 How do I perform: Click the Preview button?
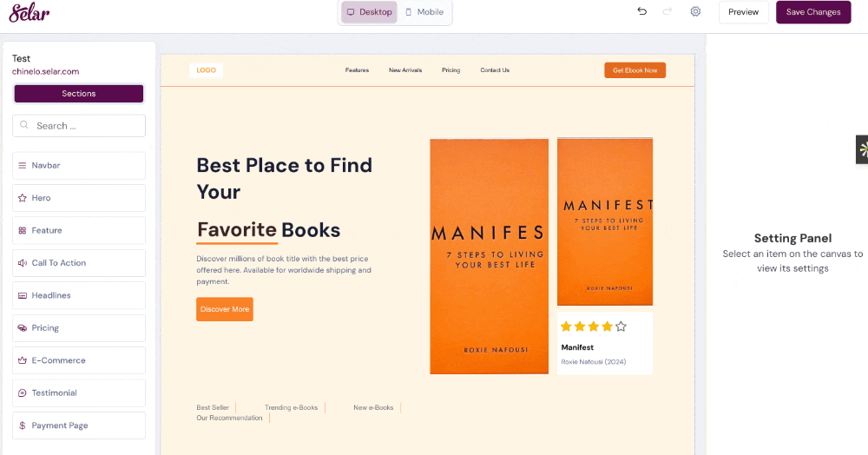[744, 12]
